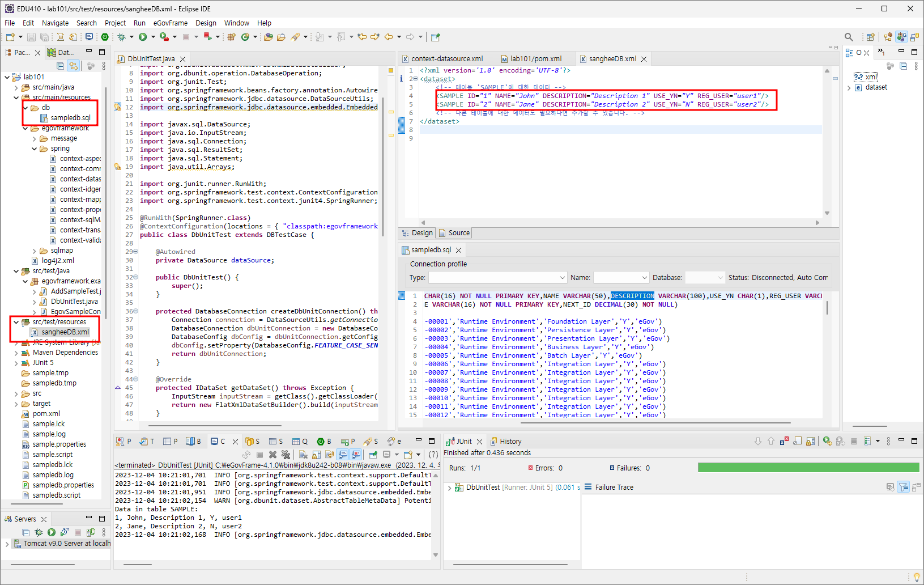Click the XML editor vertical scrollbar
The width and height of the screenshot is (924, 585).
click(x=827, y=142)
